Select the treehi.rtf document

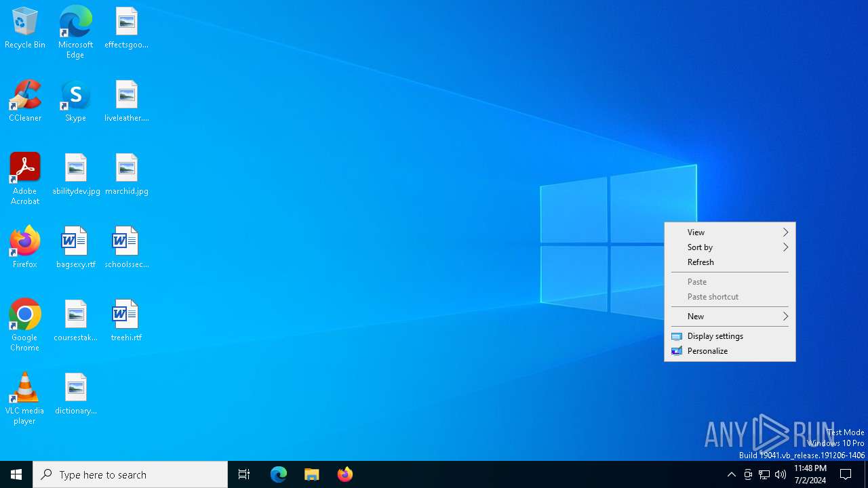(126, 321)
